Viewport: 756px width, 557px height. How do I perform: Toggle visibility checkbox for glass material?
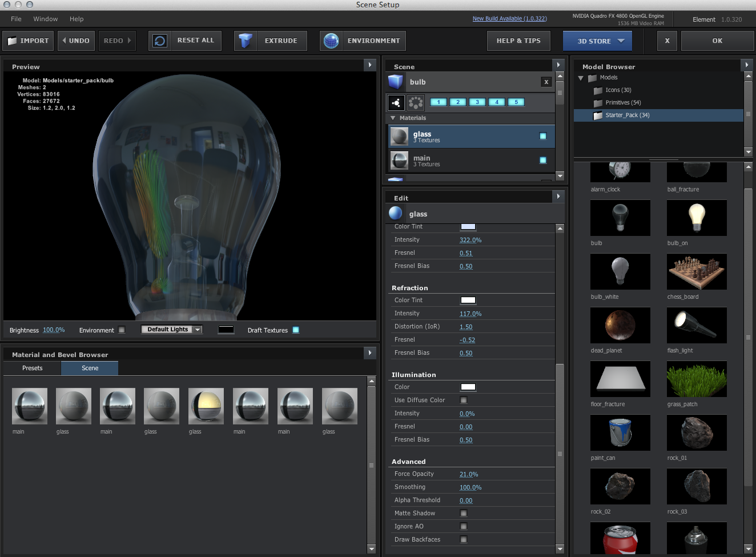tap(543, 136)
